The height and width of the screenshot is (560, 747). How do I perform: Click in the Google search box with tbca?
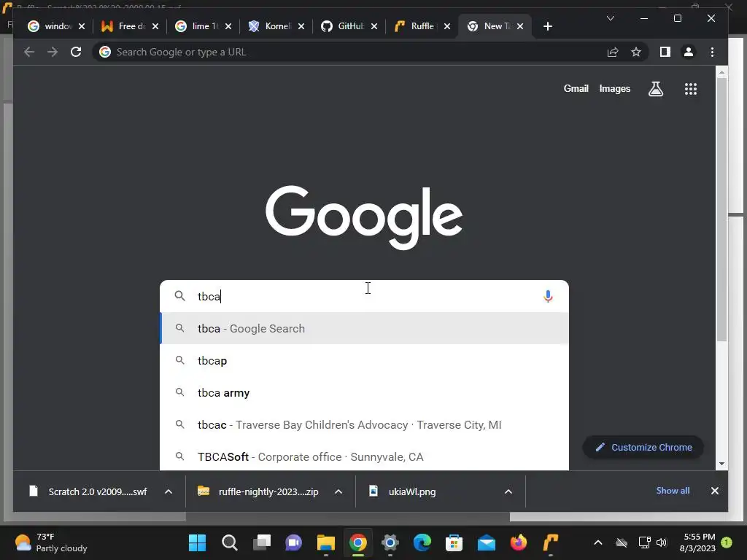pyautogui.click(x=365, y=296)
